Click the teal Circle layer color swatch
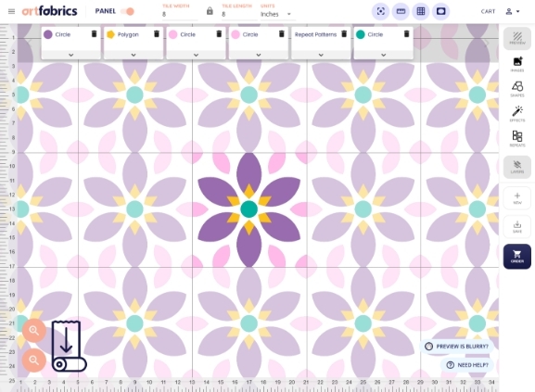The image size is (535, 392). click(361, 34)
